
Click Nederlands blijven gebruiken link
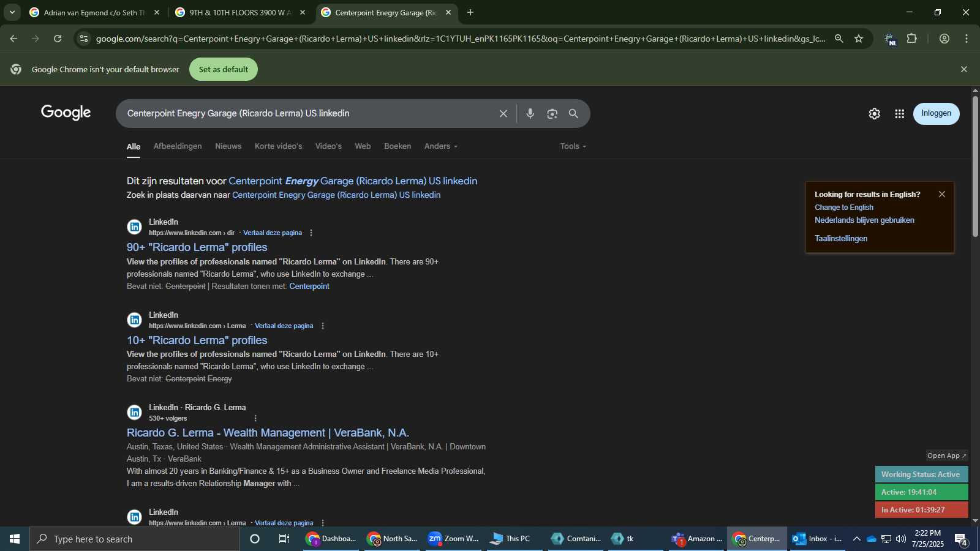click(x=864, y=220)
